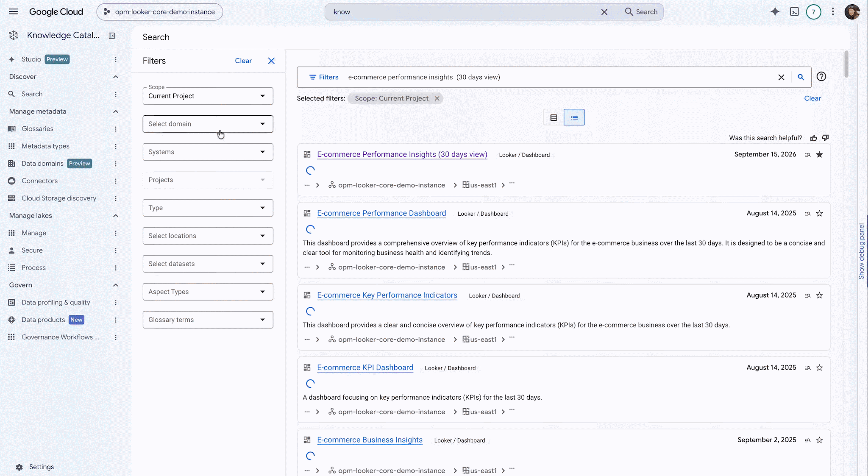Screen dimensions: 868x476
Task: Click the Filters button in search box
Action: click(323, 77)
